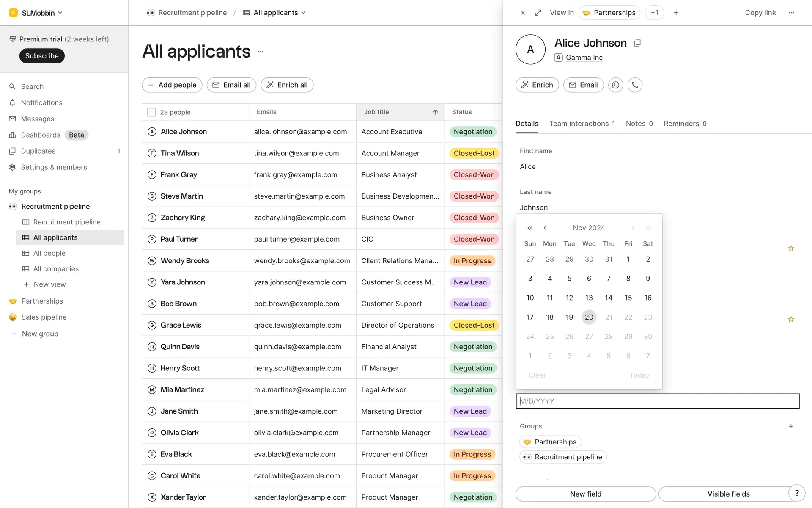Sort by Job title column arrow
The height and width of the screenshot is (508, 812).
[x=435, y=112]
